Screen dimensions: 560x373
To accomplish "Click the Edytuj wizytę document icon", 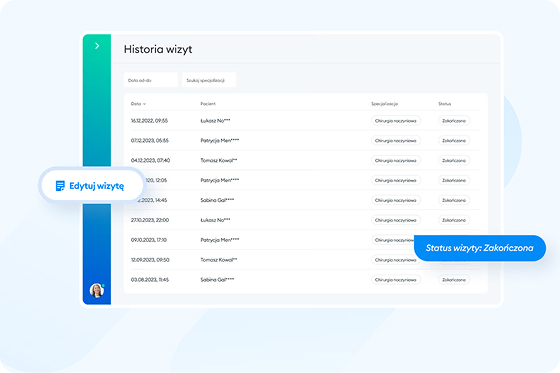I will [60, 186].
